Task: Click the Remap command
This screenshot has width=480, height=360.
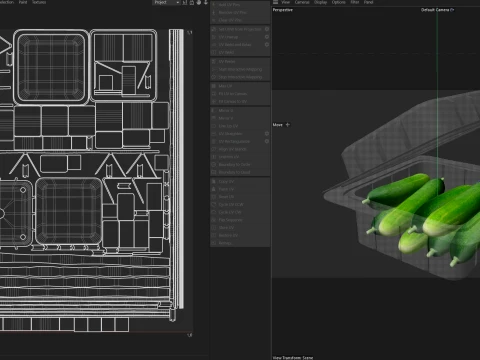Action: tap(240, 243)
